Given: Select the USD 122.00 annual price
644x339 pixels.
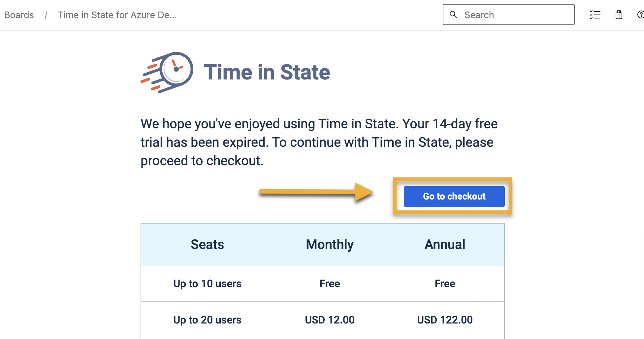Looking at the screenshot, I should 445,320.
